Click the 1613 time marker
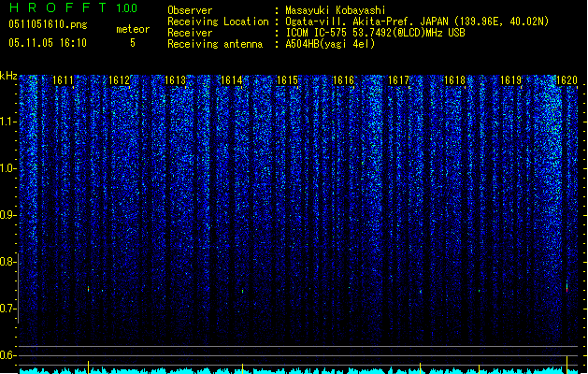Viewport: 588px width, 374px height. [x=175, y=80]
